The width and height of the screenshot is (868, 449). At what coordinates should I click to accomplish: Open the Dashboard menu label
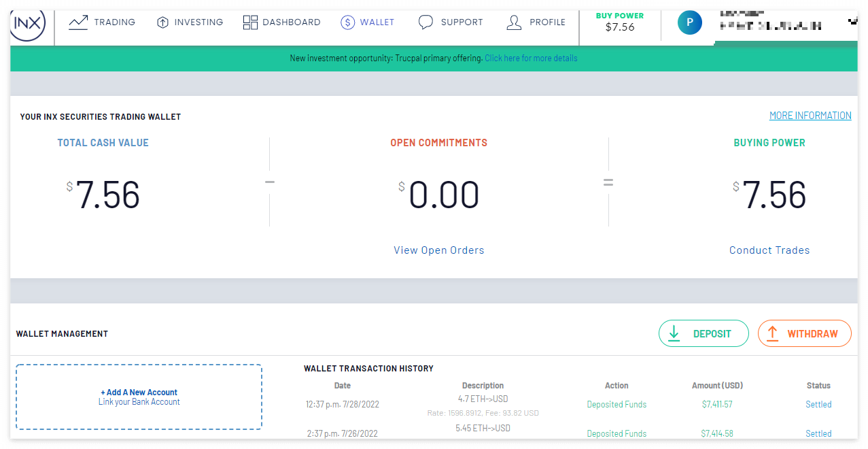pyautogui.click(x=292, y=22)
